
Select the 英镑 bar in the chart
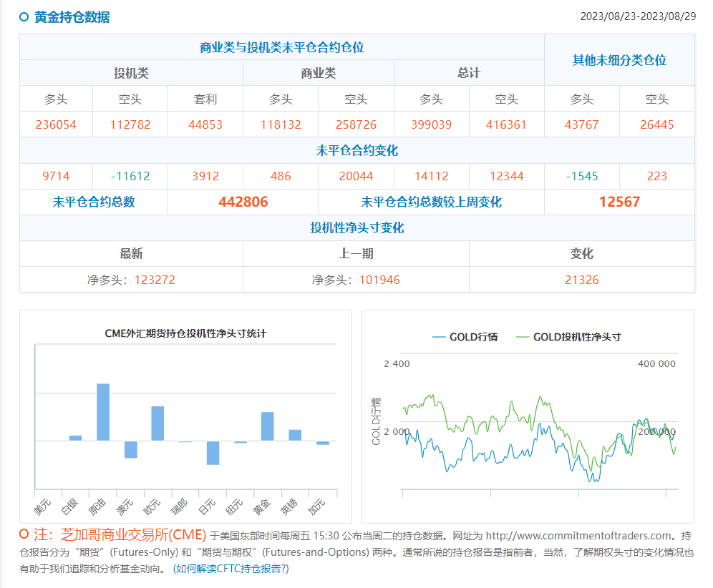pyautogui.click(x=295, y=435)
